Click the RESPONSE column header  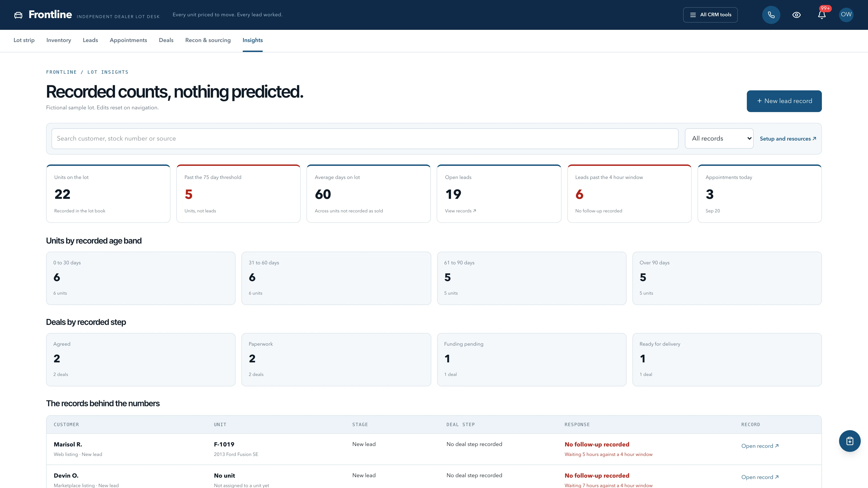577,425
